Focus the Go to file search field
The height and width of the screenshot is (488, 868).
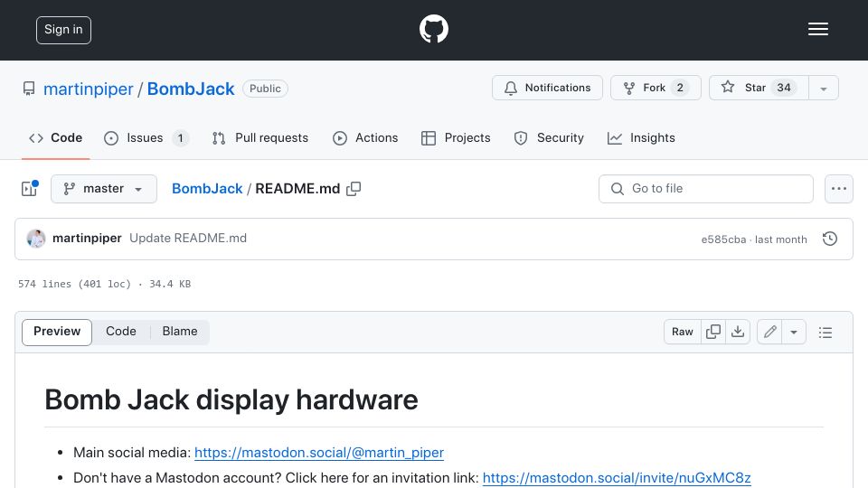(706, 189)
